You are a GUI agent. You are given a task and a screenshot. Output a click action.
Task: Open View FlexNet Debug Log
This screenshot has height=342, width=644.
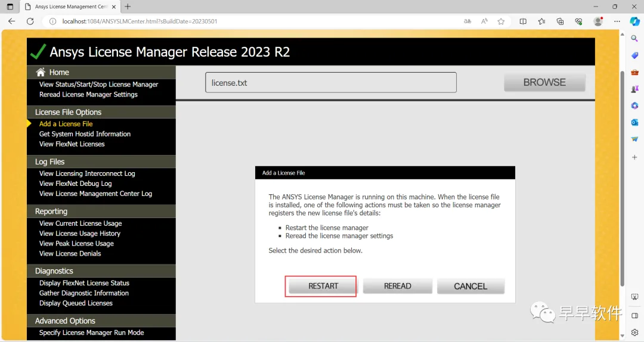point(75,184)
